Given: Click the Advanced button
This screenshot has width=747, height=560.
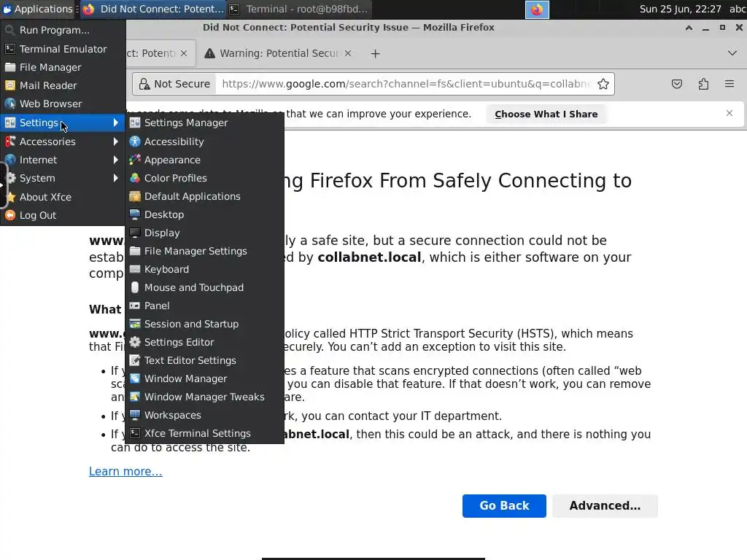Looking at the screenshot, I should click(x=605, y=506).
